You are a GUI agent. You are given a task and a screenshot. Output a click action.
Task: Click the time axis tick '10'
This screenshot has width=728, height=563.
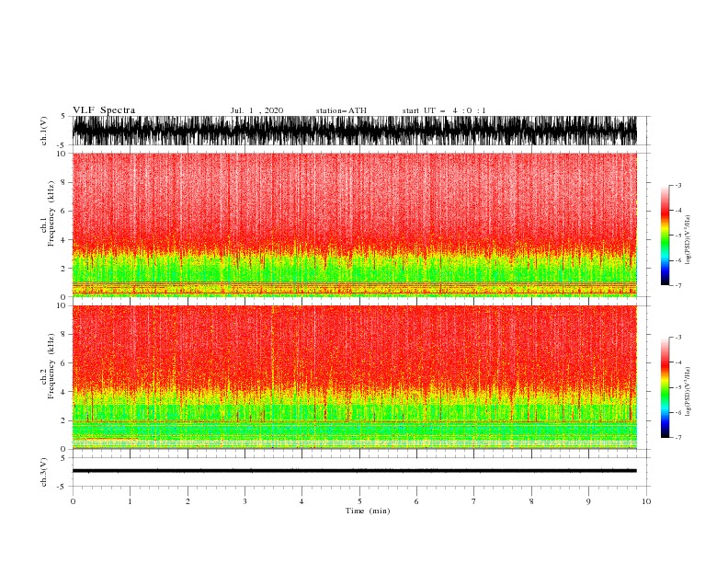(x=646, y=501)
